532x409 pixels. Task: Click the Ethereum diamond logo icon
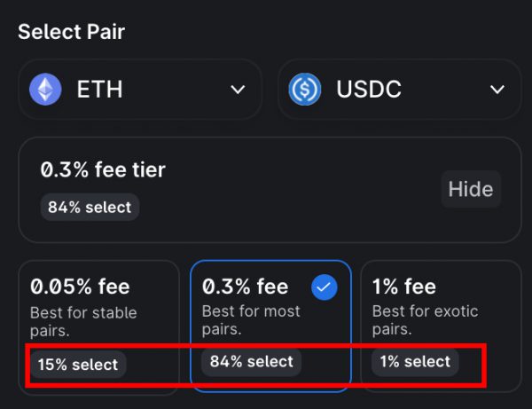(45, 90)
